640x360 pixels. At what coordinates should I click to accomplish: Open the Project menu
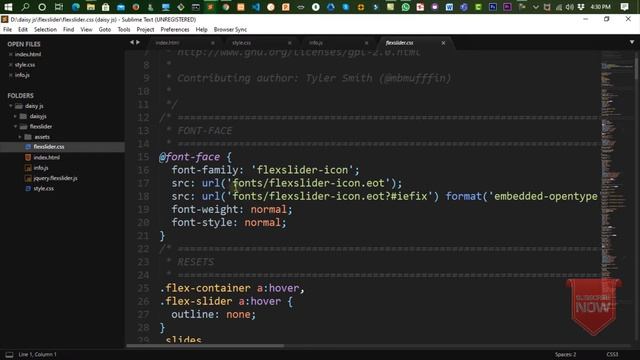coord(145,29)
